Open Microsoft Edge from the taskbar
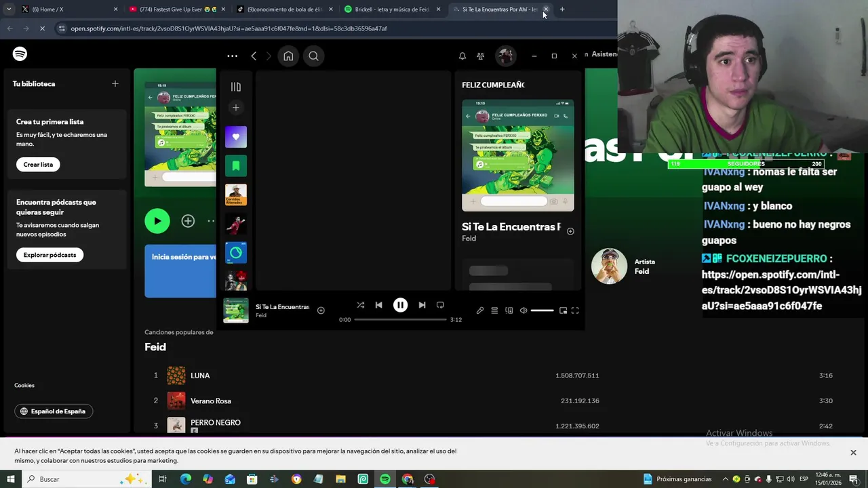The image size is (868, 488). click(186, 479)
